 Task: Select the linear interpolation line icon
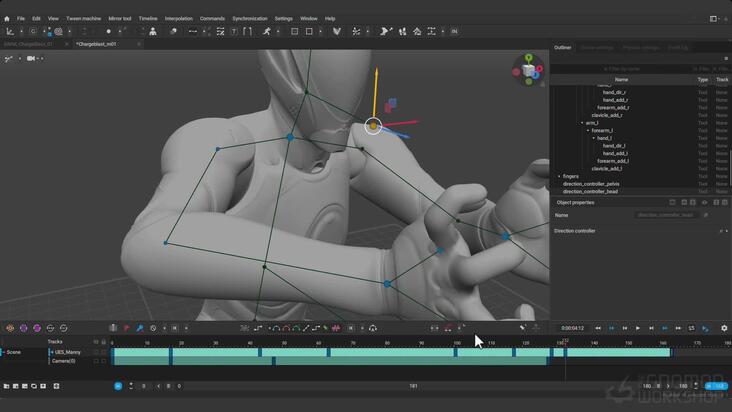pyautogui.click(x=306, y=328)
